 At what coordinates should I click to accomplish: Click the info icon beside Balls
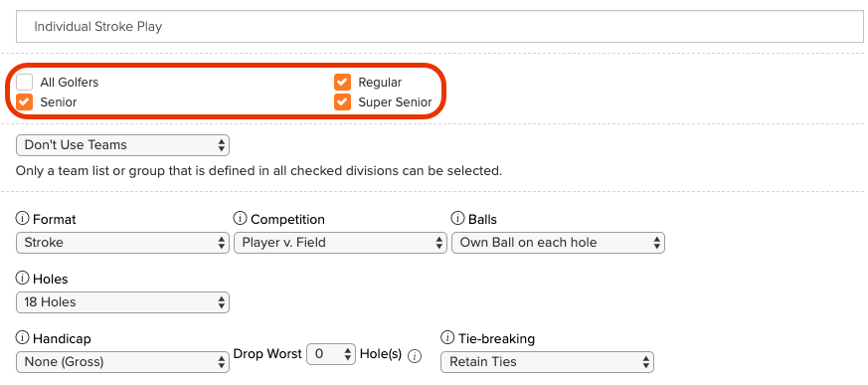tap(457, 219)
